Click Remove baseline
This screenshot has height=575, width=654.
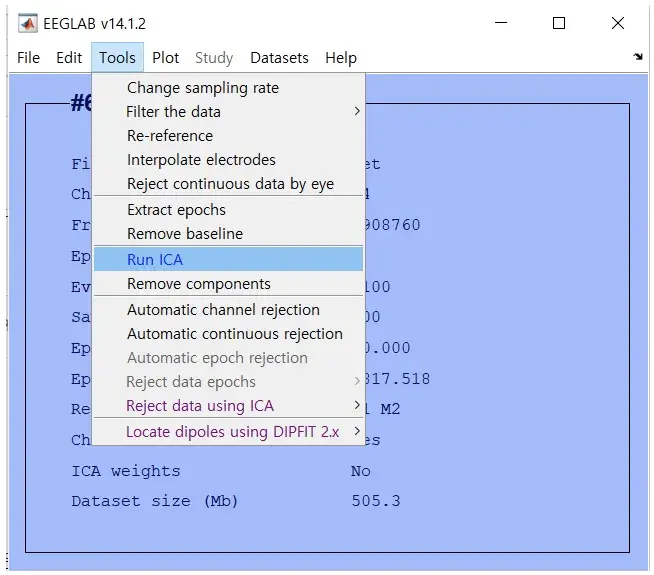pyautogui.click(x=185, y=234)
